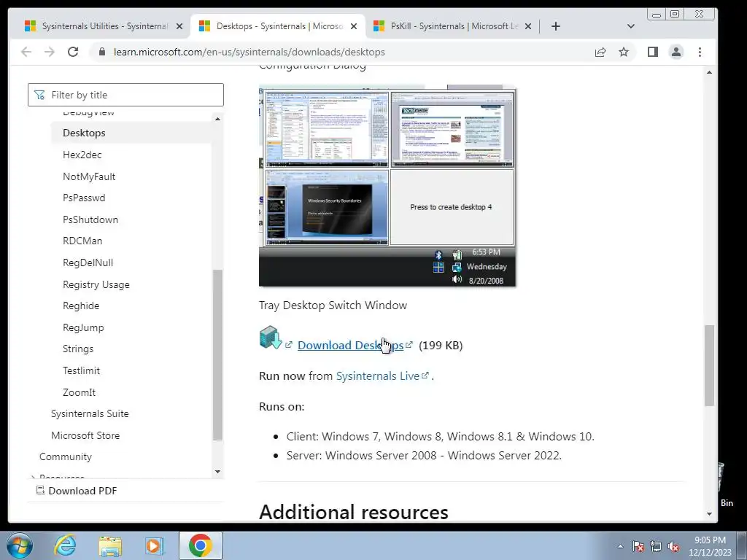Reload the current page
The height and width of the screenshot is (560, 747).
coord(73,52)
